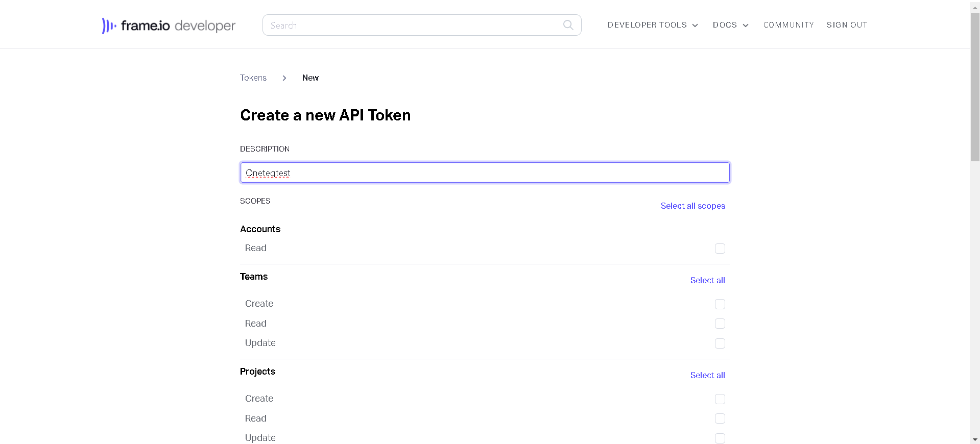Tick the Teams Read checkbox
The width and height of the screenshot is (980, 444).
(x=720, y=324)
